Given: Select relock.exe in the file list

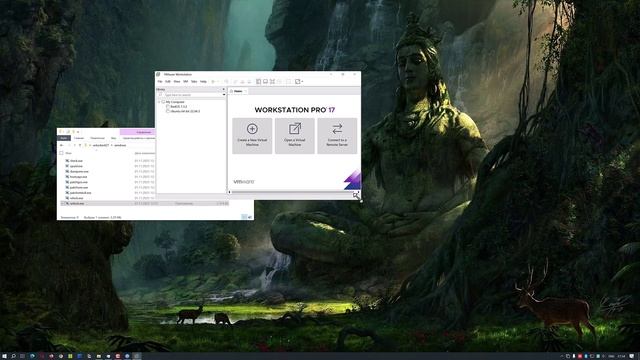Looking at the screenshot, I should pyautogui.click(x=76, y=198).
